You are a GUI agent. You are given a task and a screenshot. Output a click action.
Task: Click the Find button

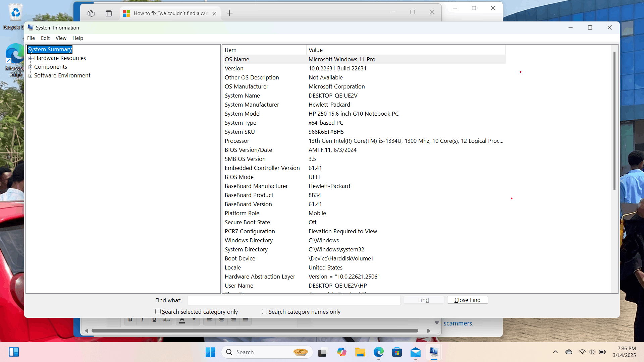click(423, 300)
